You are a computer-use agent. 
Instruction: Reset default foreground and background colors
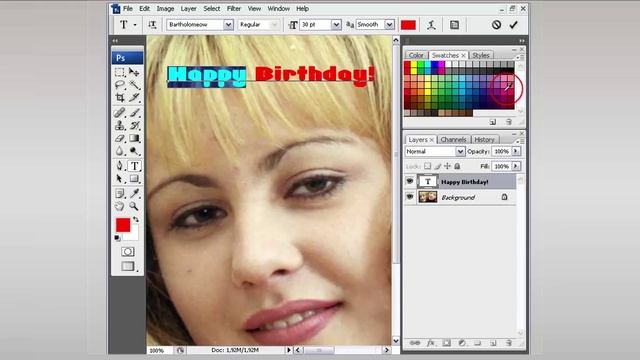point(118,238)
